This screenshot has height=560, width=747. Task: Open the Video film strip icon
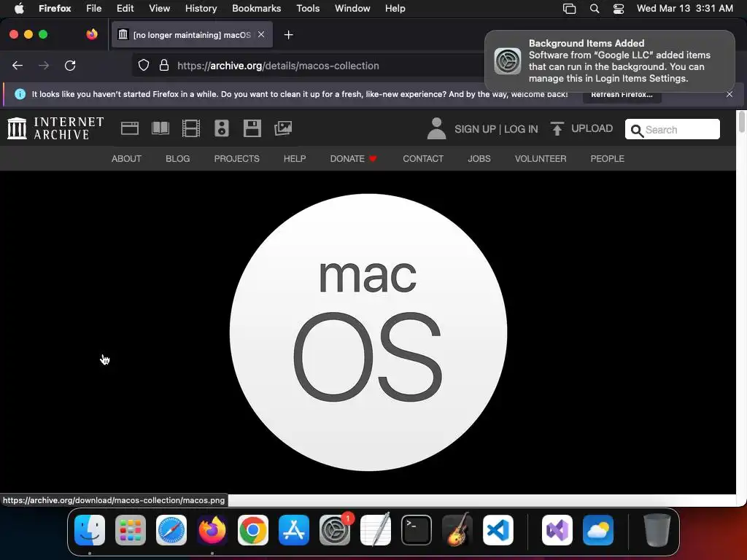(191, 128)
